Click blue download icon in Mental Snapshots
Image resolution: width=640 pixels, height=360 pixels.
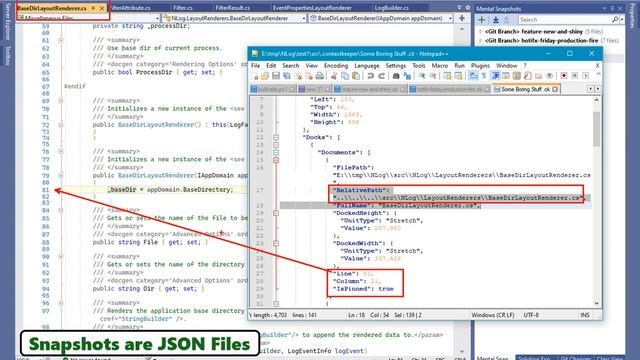tap(495, 20)
